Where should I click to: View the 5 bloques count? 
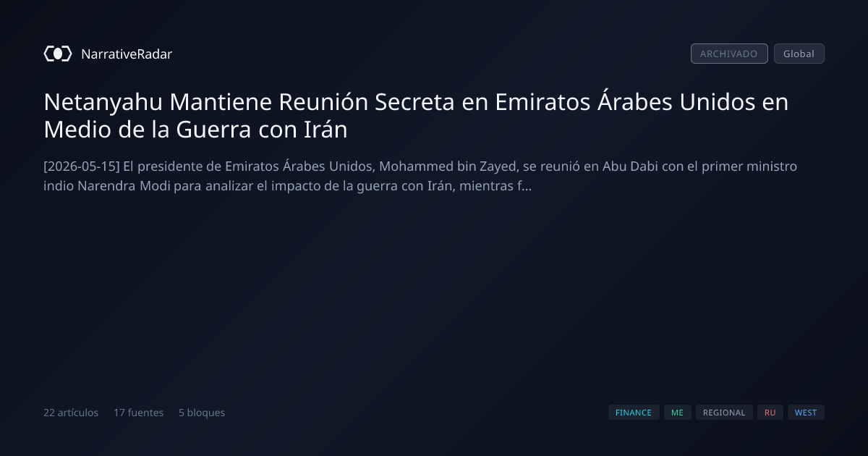(202, 413)
